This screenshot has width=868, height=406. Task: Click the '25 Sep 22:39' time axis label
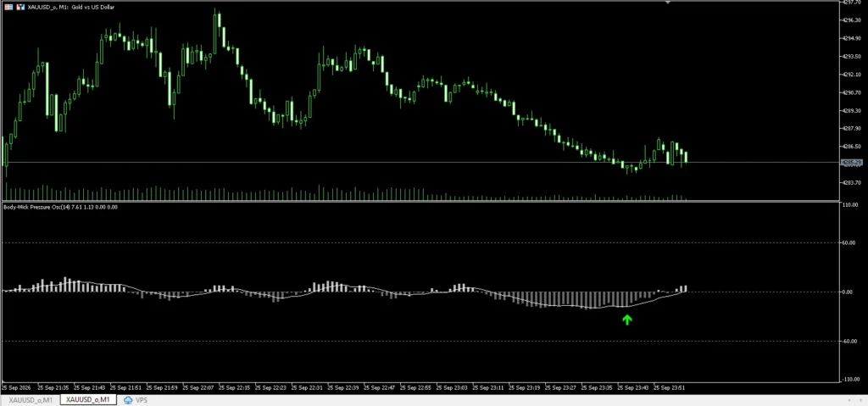(343, 387)
